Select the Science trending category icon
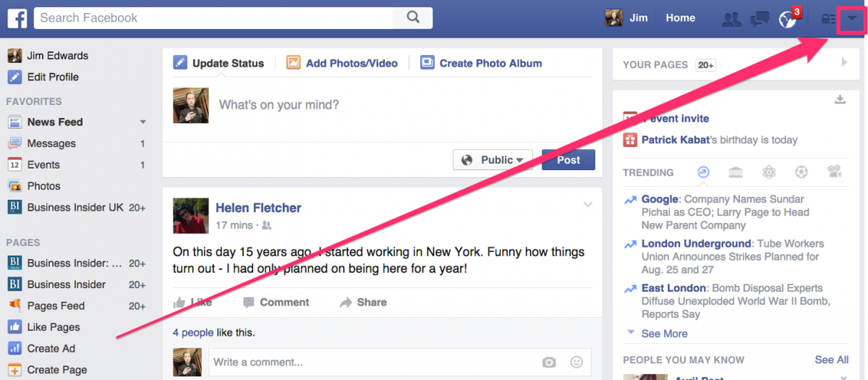Viewport: 868px width, 380px height. 768,172
